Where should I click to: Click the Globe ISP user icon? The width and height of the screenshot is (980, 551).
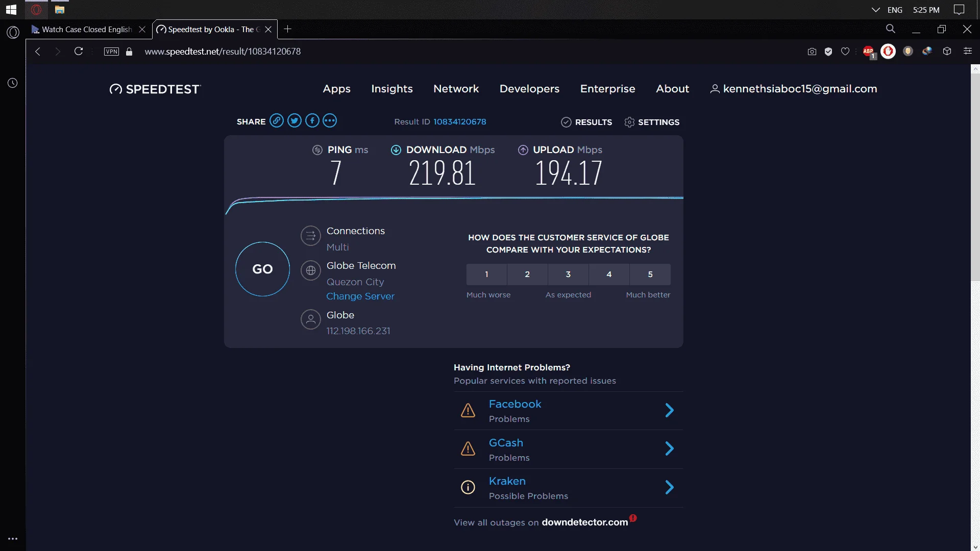(310, 320)
